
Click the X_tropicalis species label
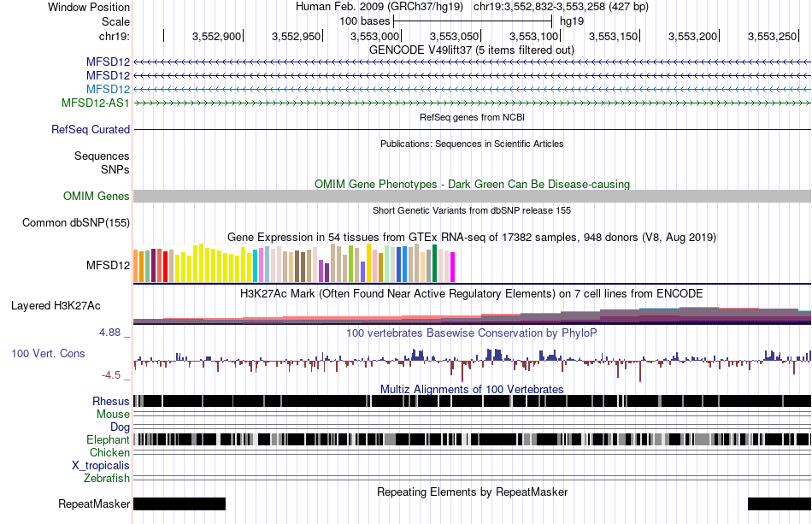101,466
